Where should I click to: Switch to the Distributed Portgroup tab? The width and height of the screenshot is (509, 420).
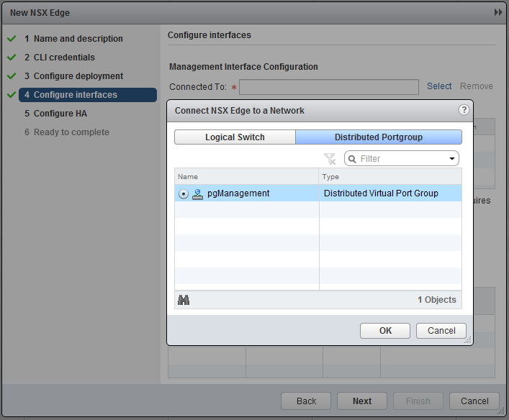[379, 137]
